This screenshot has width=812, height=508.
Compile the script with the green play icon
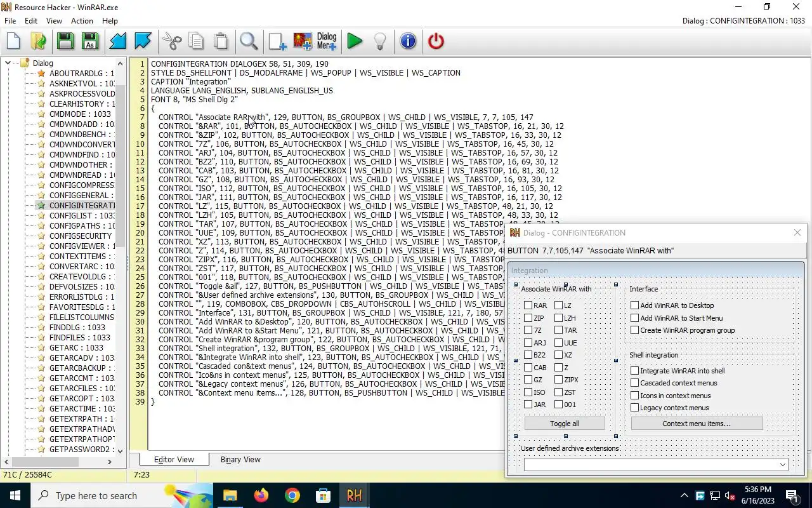click(355, 41)
